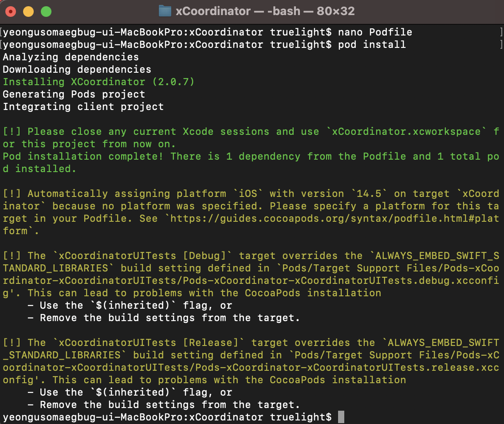The image size is (504, 424).
Task: Click the 'Automatically assigning platform' warning text
Action: (x=126, y=194)
